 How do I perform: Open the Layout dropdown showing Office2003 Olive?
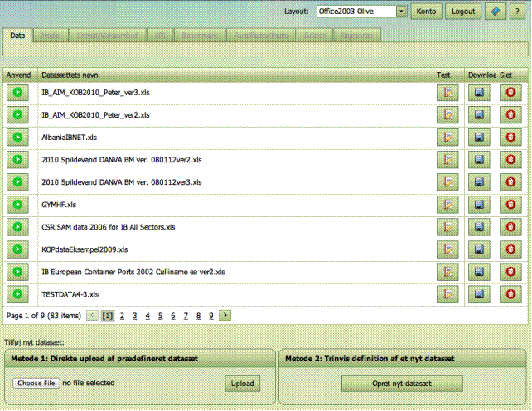(402, 12)
